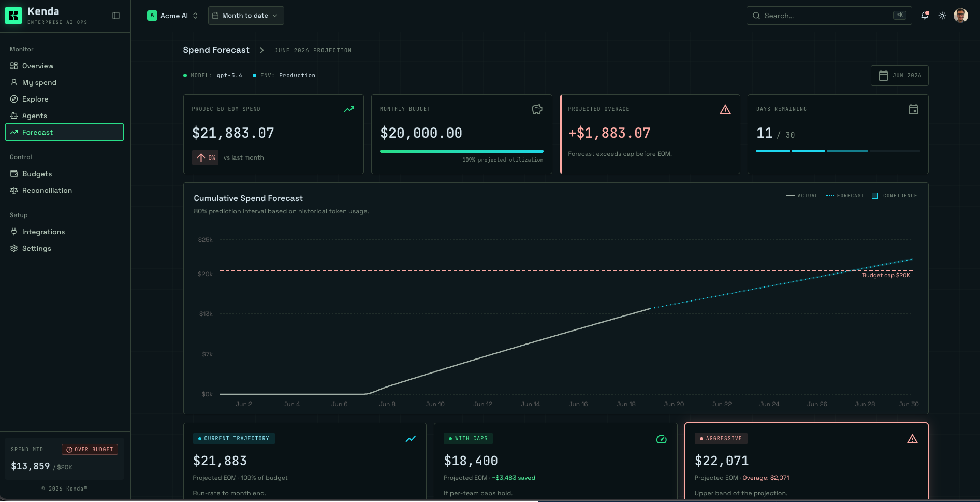Expand the Acme AI workspace switcher
Viewport: 980px width, 502px height.
[172, 16]
